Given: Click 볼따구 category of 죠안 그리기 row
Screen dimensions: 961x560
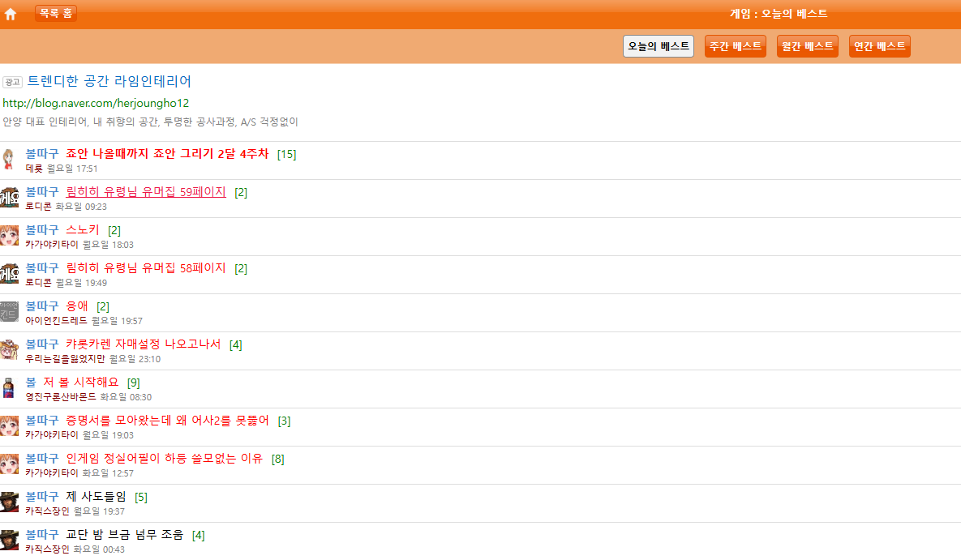Looking at the screenshot, I should coord(42,154).
